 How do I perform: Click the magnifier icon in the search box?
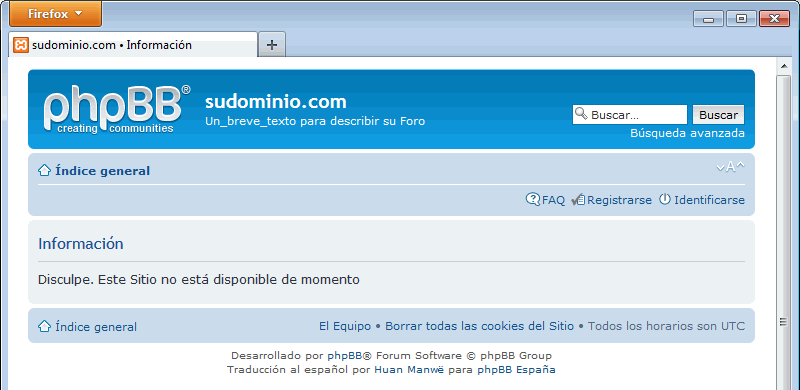click(x=581, y=113)
